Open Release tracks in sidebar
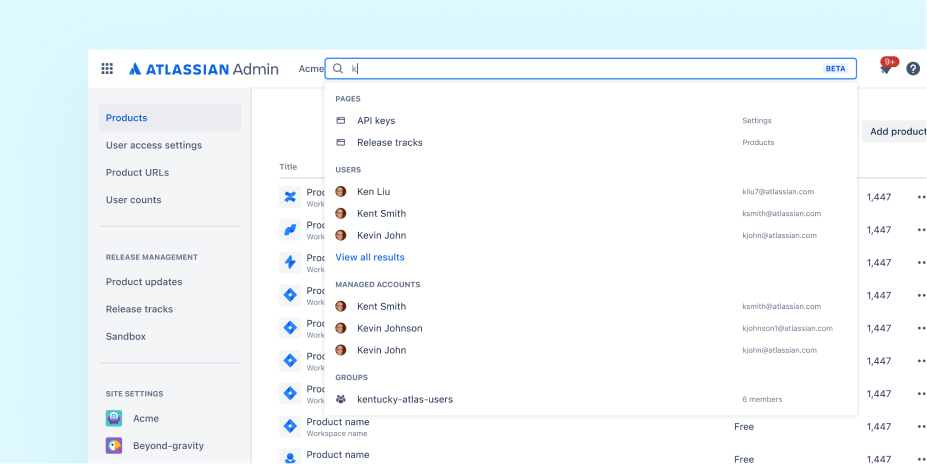Viewport: 927px width, 464px height. [x=140, y=309]
